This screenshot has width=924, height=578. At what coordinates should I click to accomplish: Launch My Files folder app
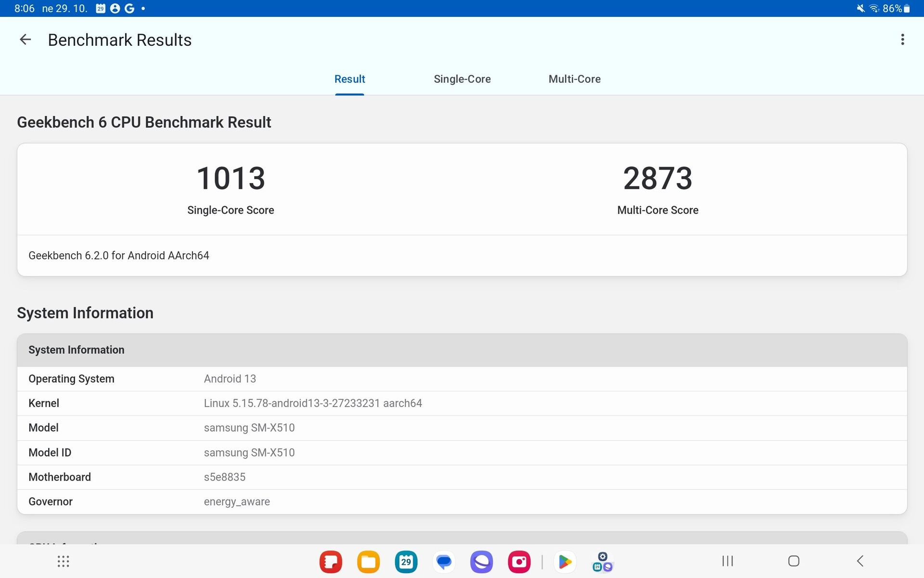coord(368,562)
